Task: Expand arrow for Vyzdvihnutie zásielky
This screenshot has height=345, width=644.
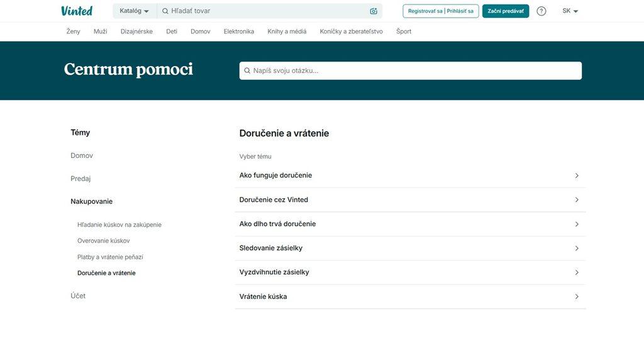Action: pyautogui.click(x=577, y=272)
